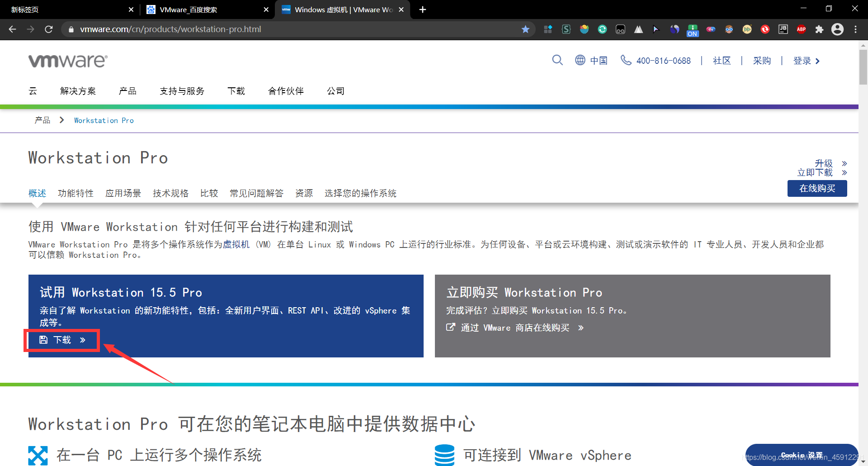868x466 pixels.
Task: Click the Workstation Pro breadcrumb
Action: pos(104,120)
